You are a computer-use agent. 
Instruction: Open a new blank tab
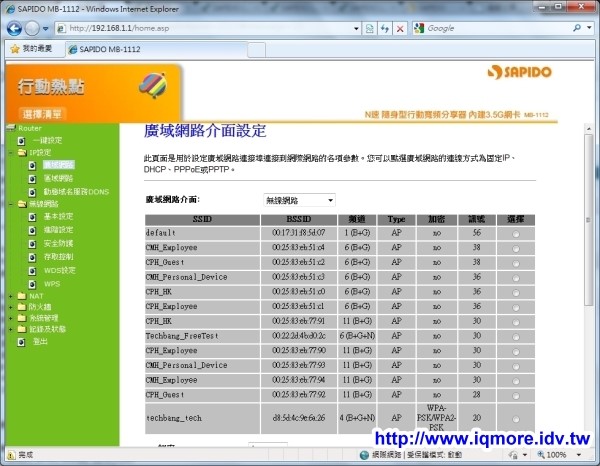point(257,50)
